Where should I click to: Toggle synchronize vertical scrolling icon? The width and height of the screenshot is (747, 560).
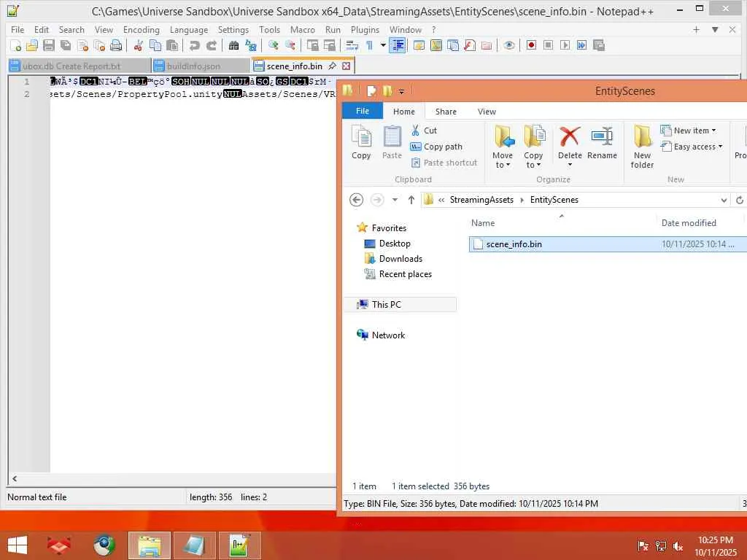point(312,45)
